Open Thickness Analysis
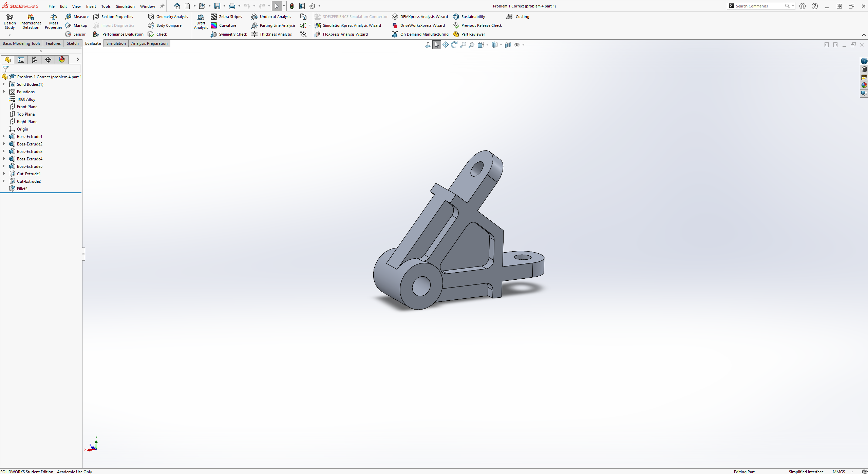 [x=272, y=34]
